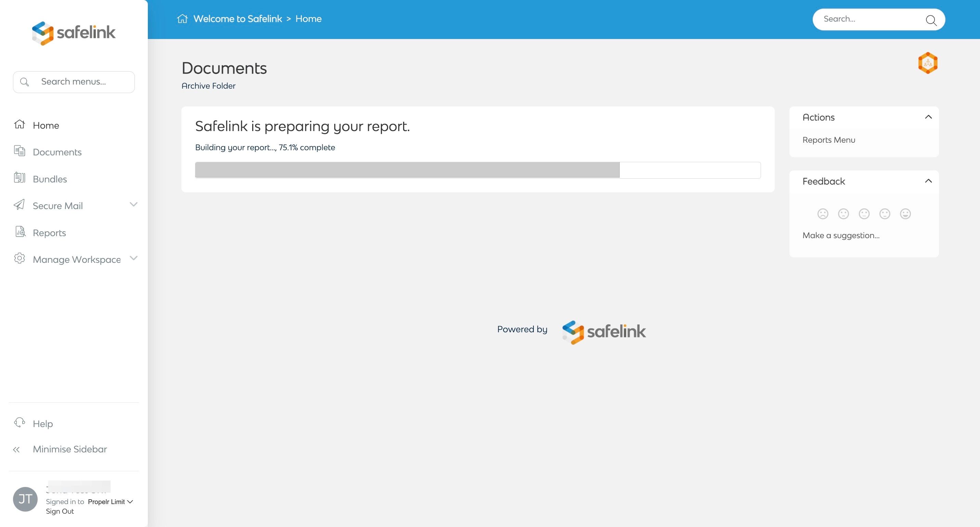Click the Reports chart icon in sidebar
The image size is (980, 527).
(20, 232)
